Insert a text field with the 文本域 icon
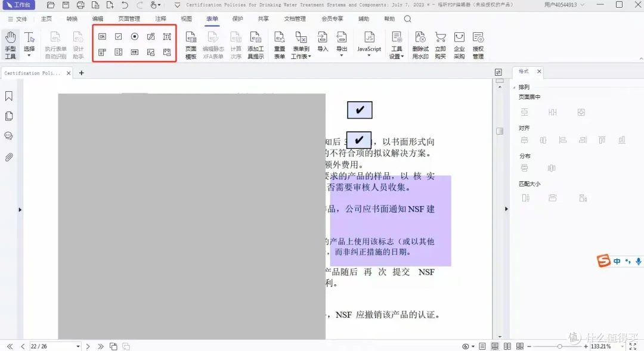Screen dimensions: 644x351 tap(167, 36)
